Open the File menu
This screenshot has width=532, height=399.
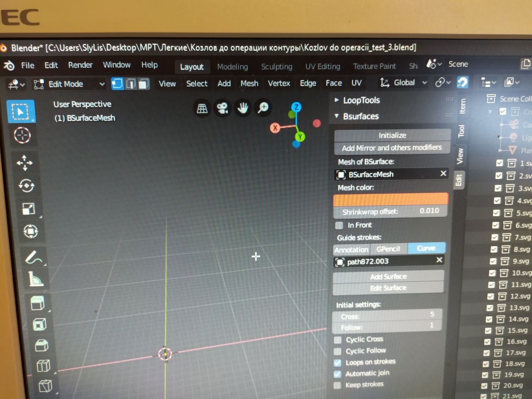28,65
